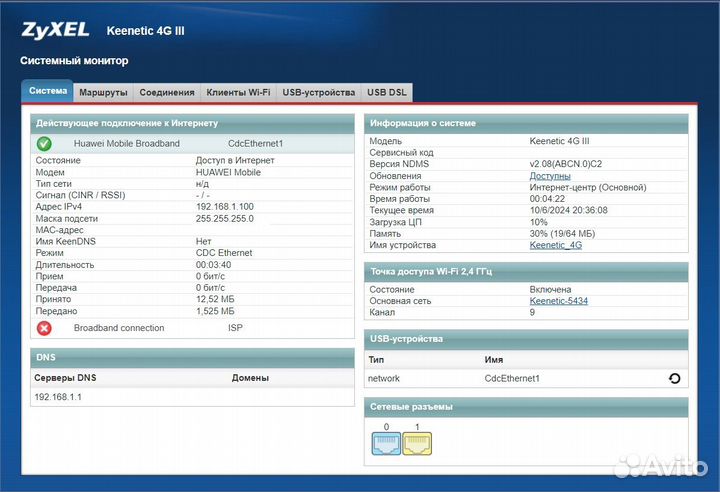Click the yellow network port 1 icon
The image size is (720, 492).
click(x=417, y=442)
